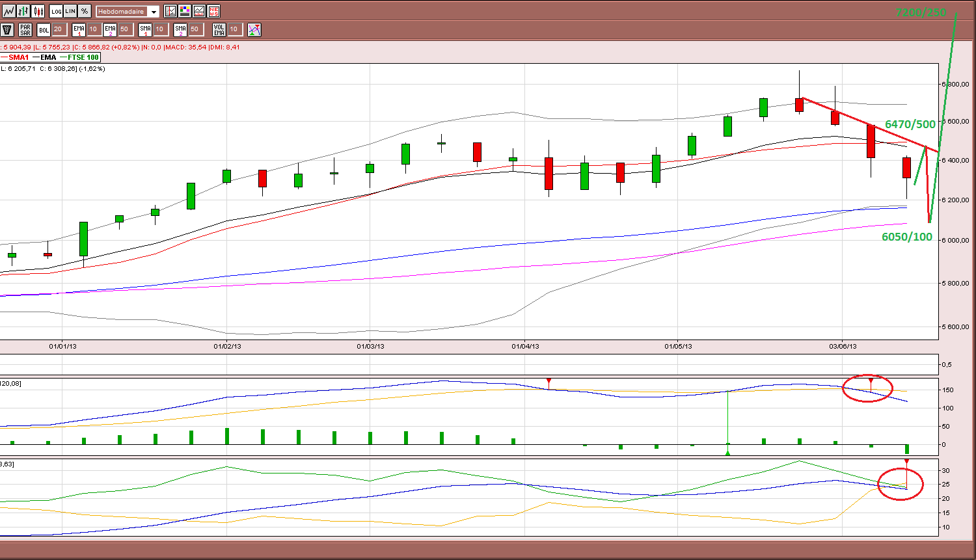Image resolution: width=976 pixels, height=560 pixels.
Task: Click the 150 label on MACD scale
Action: click(x=948, y=390)
